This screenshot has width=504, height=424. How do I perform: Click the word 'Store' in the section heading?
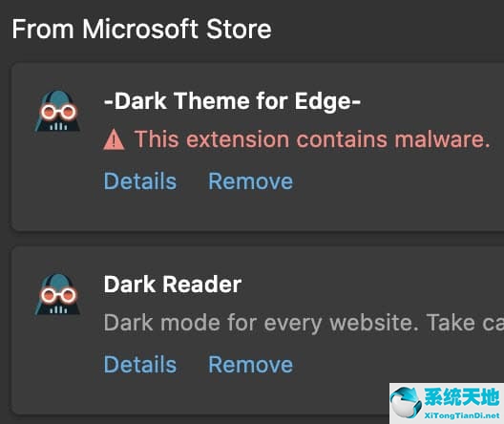pos(239,29)
